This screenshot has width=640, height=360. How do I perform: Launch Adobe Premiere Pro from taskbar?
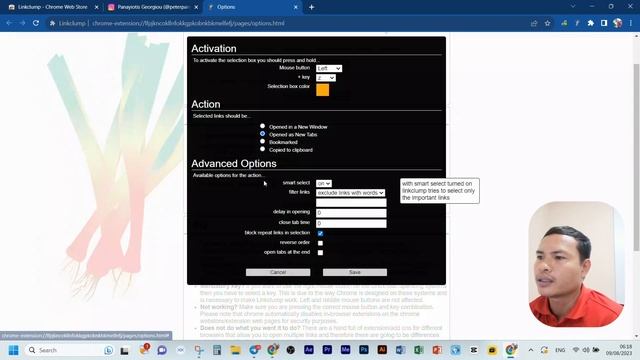(327, 350)
